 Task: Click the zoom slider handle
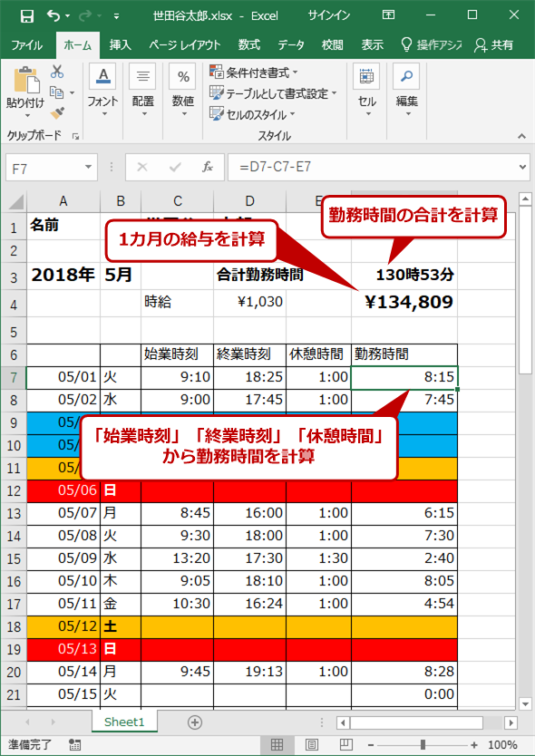click(x=423, y=744)
